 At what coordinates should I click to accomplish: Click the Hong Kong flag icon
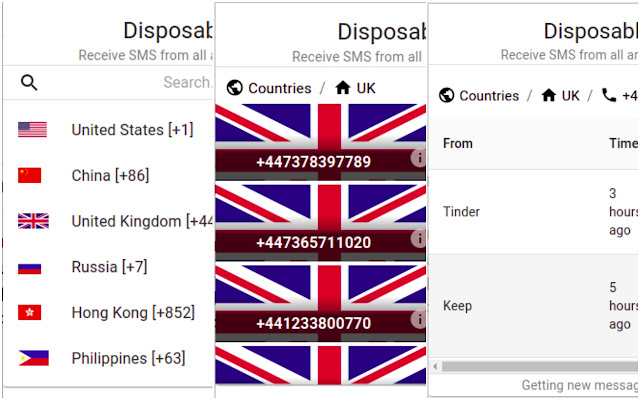[x=30, y=313]
